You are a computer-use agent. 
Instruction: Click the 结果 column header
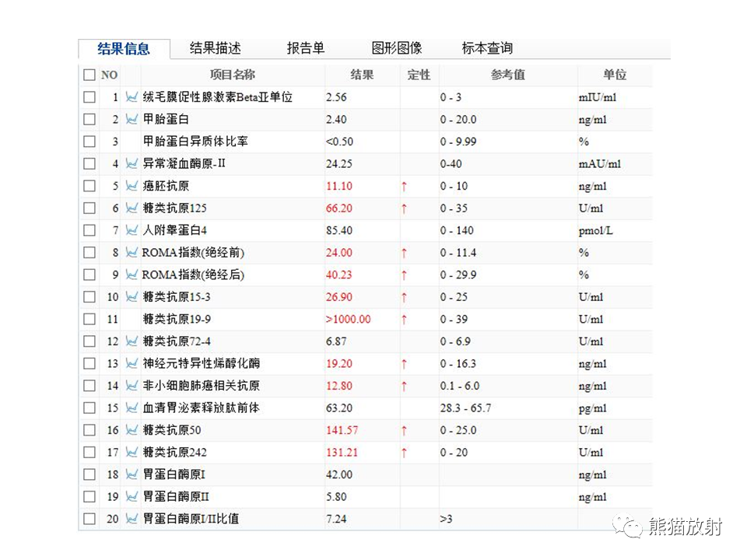362,75
